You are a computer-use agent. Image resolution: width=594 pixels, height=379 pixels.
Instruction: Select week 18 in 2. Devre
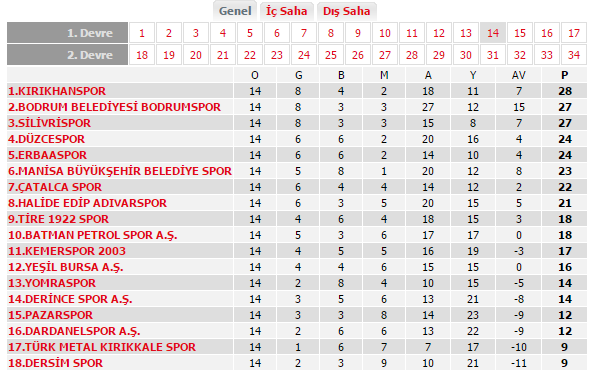pos(142,55)
